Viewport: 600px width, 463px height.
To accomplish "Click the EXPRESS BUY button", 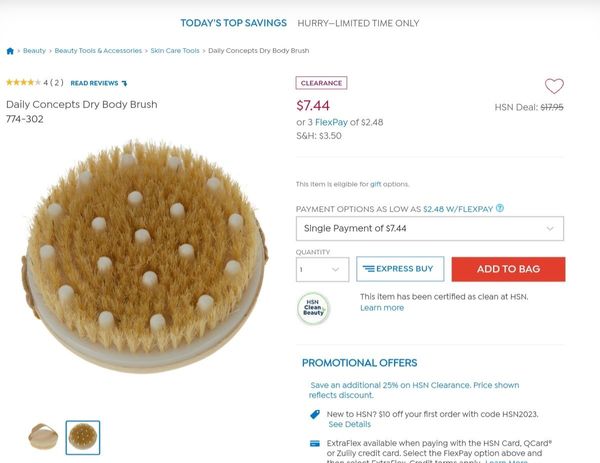I will [400, 269].
